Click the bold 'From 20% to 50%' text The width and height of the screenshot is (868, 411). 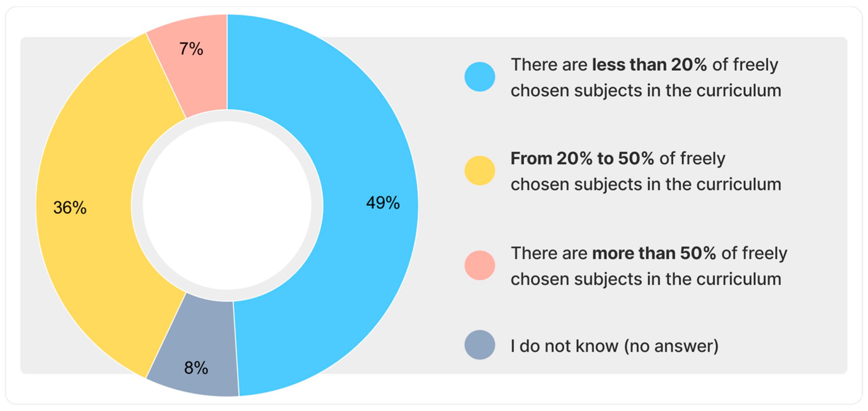pyautogui.click(x=582, y=158)
